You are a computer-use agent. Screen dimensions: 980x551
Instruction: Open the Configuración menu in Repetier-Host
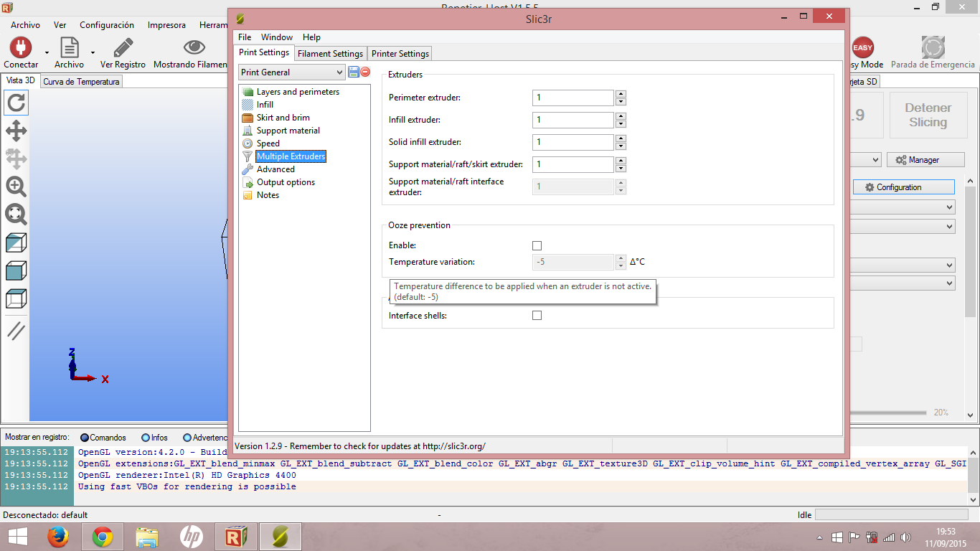[x=107, y=24]
